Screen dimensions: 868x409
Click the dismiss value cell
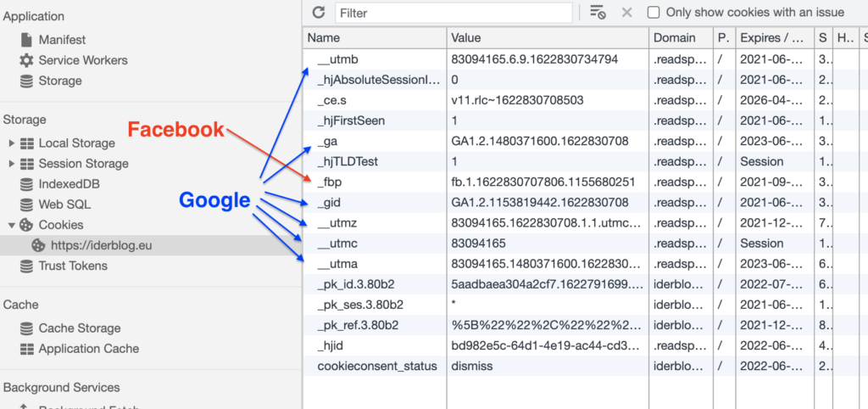tap(548, 367)
